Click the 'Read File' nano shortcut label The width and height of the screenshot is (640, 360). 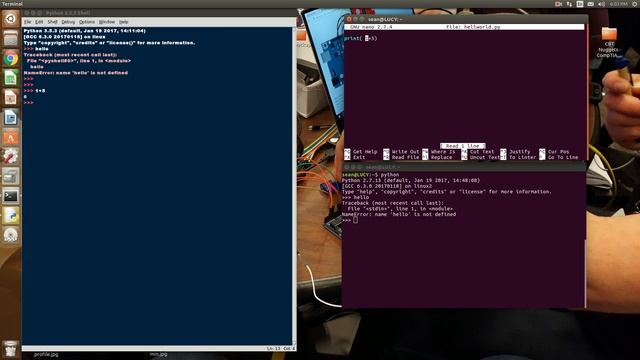[x=405, y=157]
